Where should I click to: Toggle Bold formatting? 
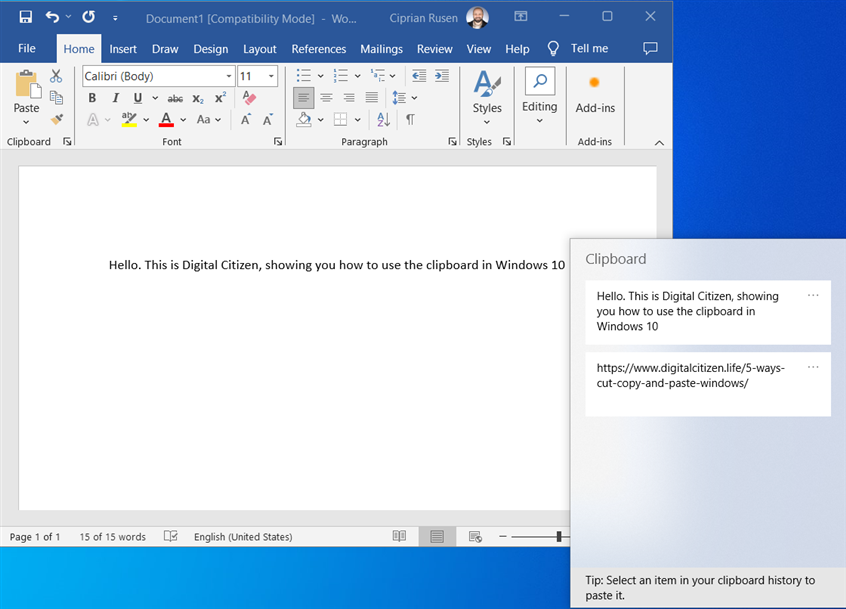coord(92,98)
